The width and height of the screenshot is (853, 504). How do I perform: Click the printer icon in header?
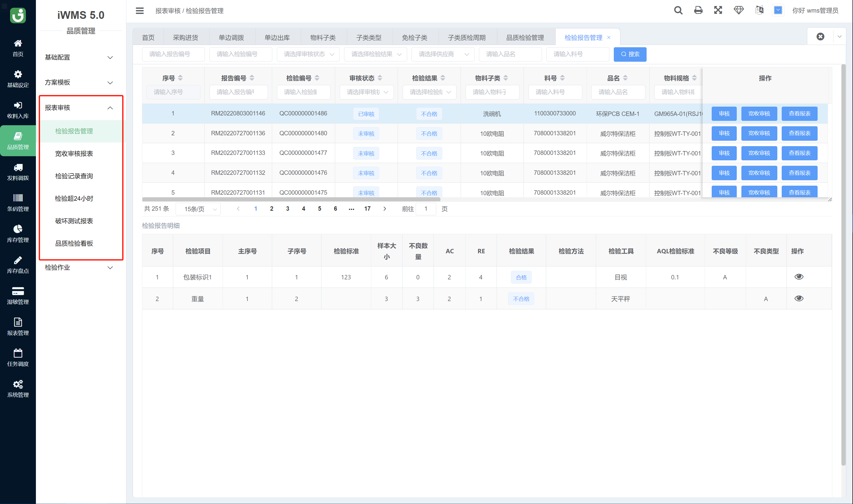point(698,11)
